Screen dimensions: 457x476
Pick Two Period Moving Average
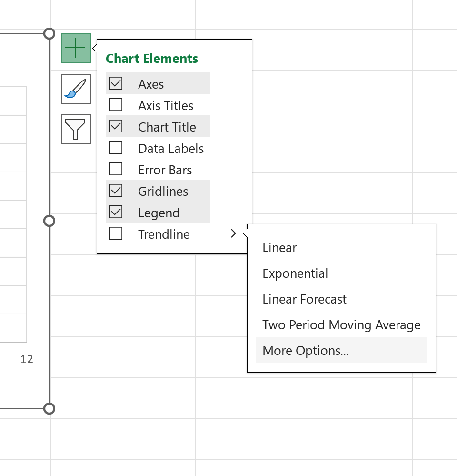point(341,325)
